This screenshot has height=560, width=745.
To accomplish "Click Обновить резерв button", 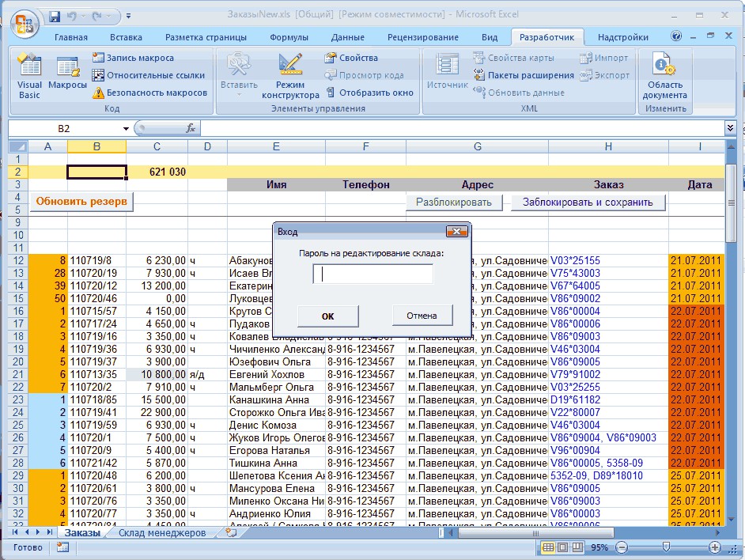I will [x=81, y=202].
